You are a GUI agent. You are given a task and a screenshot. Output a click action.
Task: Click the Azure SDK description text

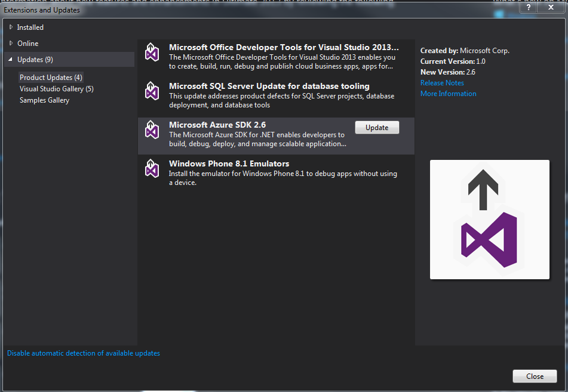point(257,139)
